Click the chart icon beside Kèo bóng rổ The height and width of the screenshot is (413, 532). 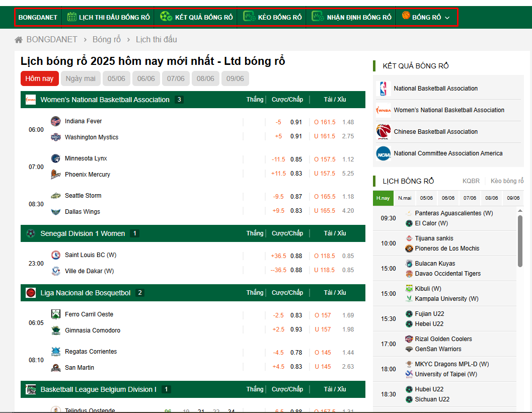[249, 16]
